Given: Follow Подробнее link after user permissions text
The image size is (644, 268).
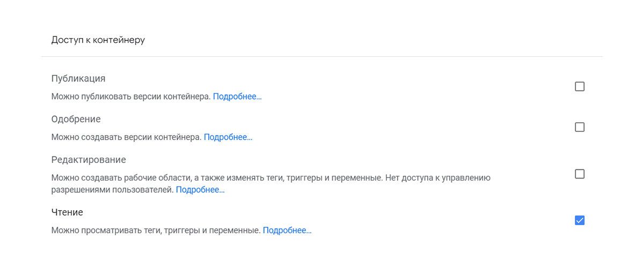Looking at the screenshot, I should tap(200, 190).
